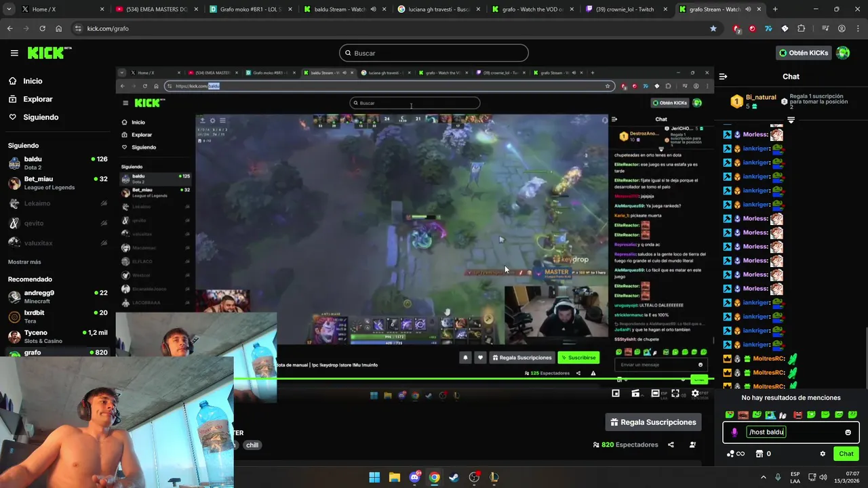
Task: Open the emoji picker in chat input
Action: [848, 432]
